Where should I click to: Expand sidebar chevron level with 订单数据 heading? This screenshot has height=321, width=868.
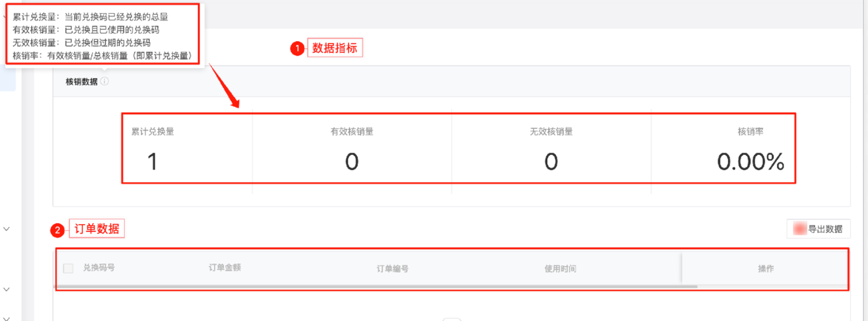(x=7, y=229)
